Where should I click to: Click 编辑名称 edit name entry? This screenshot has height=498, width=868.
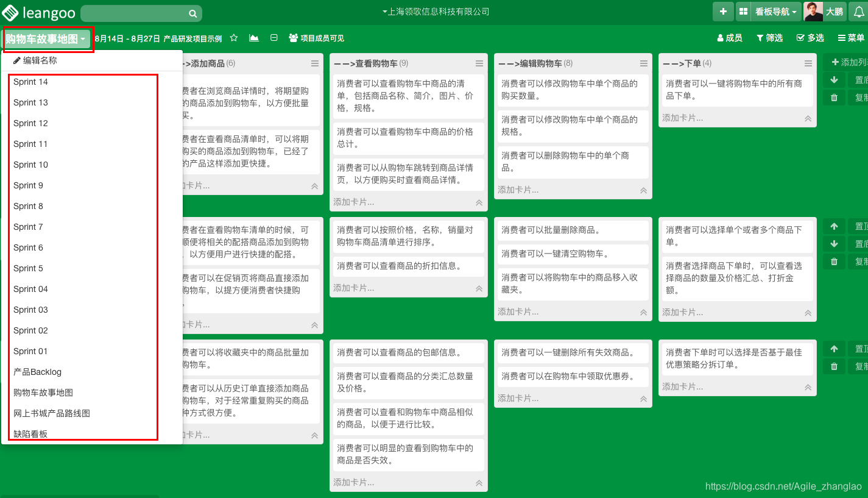35,60
